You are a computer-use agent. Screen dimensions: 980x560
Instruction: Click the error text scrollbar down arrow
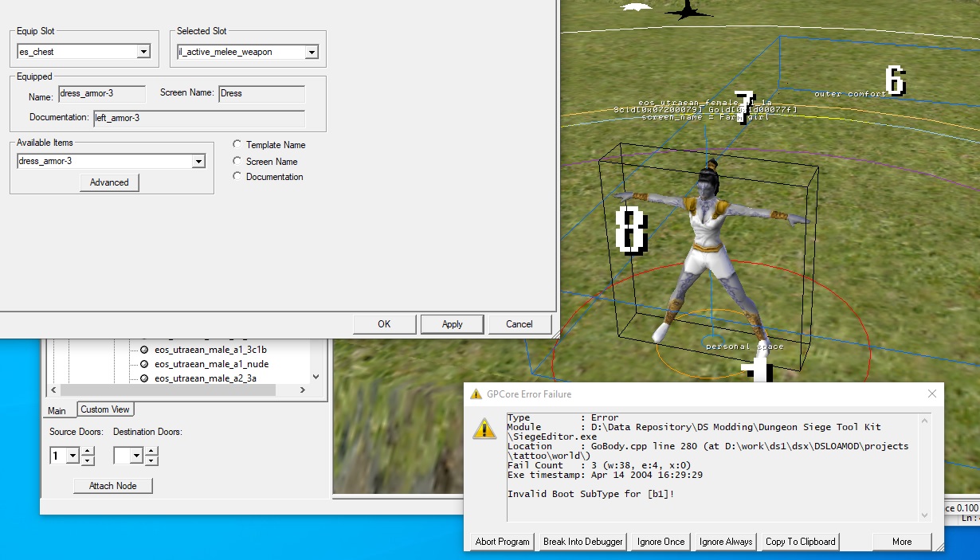924,515
